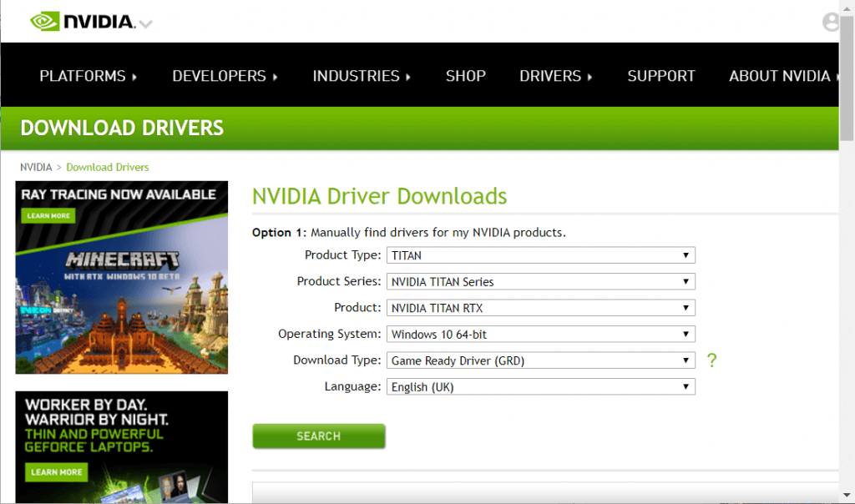Open the Product Type dropdown

click(x=541, y=255)
